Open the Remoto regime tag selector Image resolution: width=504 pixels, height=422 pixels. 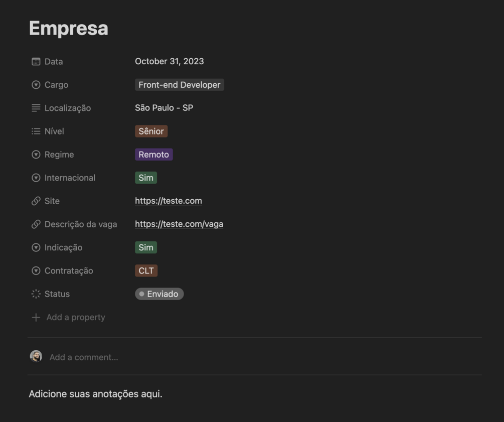coord(153,155)
